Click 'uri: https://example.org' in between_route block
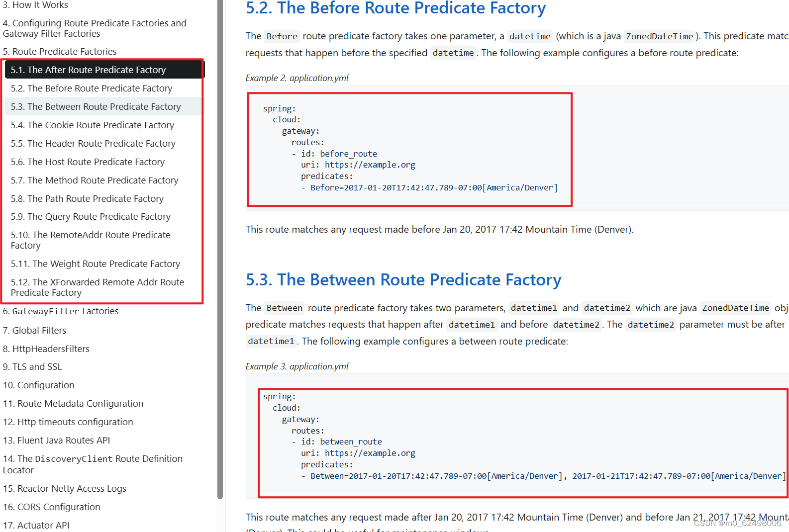 pyautogui.click(x=358, y=453)
